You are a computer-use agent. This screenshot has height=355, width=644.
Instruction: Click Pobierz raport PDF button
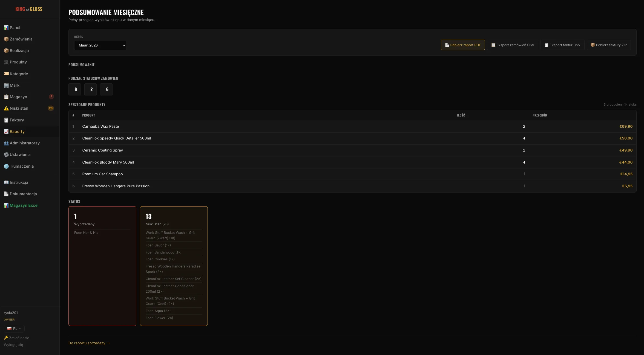(x=462, y=45)
